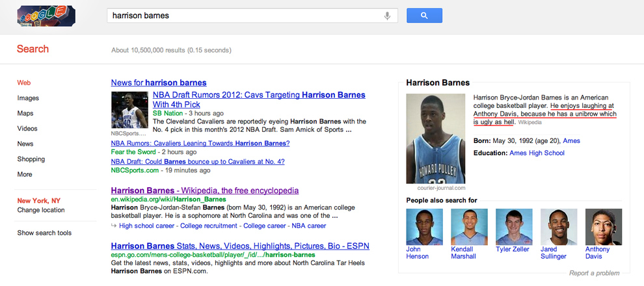
Task: Open Harrison Barnes knowledge panel photo
Action: 435,138
